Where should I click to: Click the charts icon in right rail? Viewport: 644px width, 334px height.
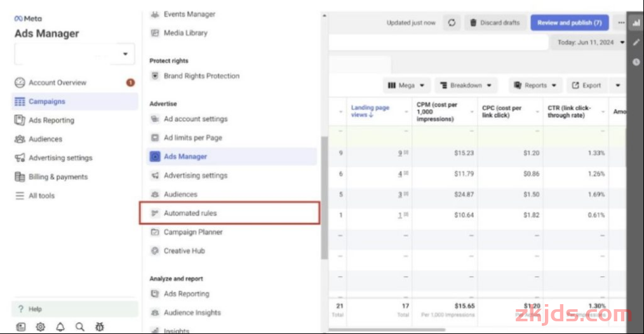[x=636, y=23]
